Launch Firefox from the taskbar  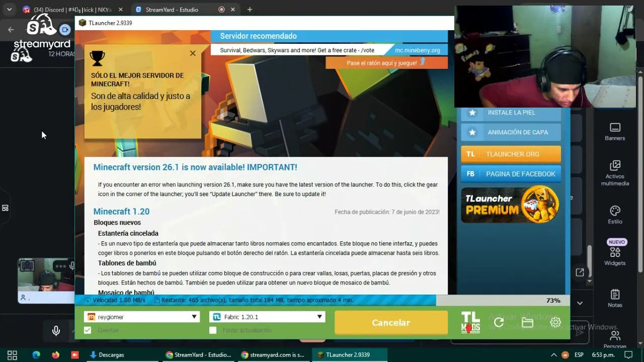[x=55, y=355]
